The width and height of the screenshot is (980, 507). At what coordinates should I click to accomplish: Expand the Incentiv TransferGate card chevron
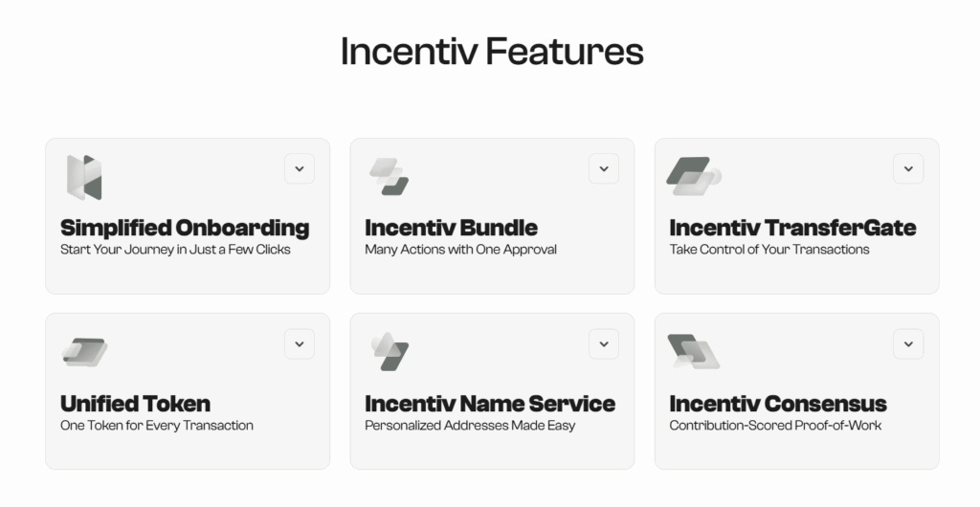[908, 169]
